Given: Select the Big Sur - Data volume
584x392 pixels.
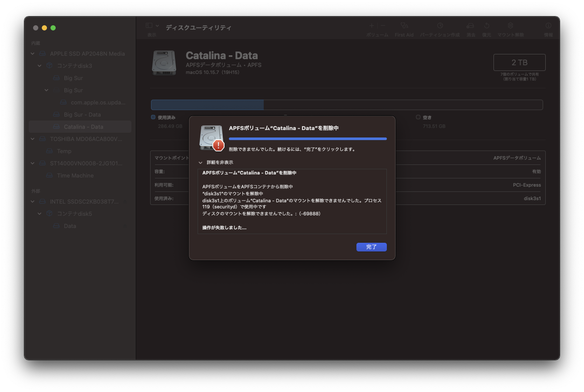Looking at the screenshot, I should 82,115.
